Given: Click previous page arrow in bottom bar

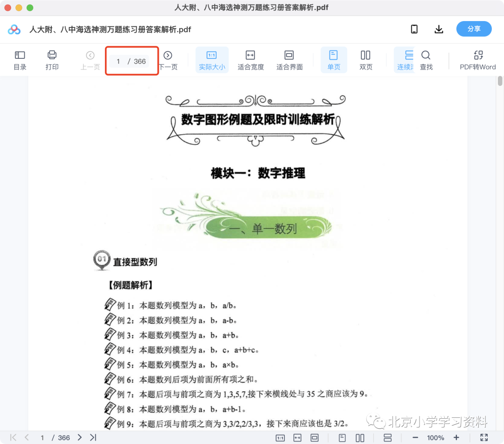Looking at the screenshot, I should [27, 437].
